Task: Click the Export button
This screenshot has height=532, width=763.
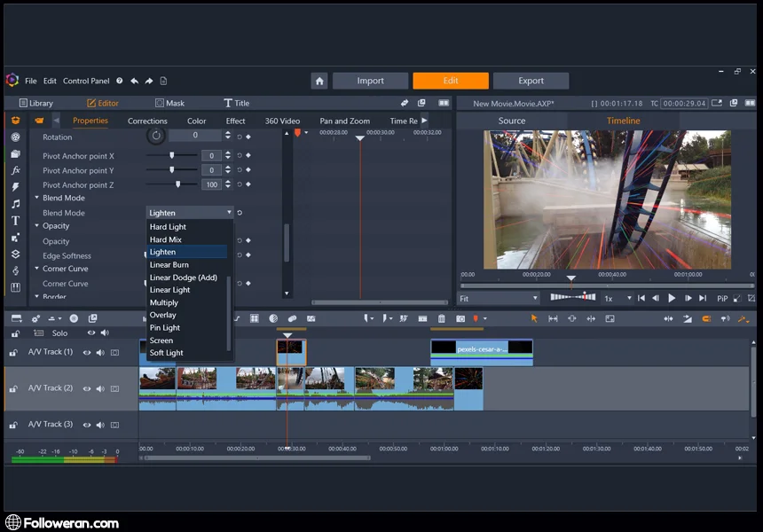Action: 531,81
